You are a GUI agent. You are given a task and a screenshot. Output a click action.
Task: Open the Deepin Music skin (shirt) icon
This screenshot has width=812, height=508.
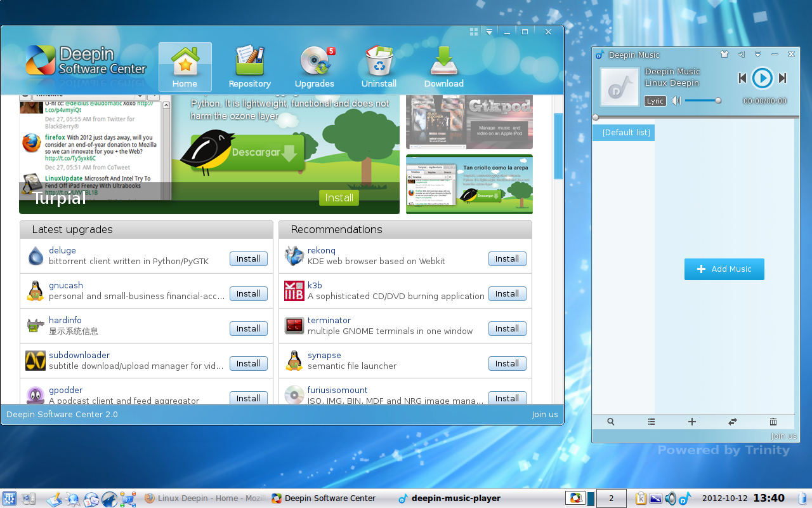724,55
